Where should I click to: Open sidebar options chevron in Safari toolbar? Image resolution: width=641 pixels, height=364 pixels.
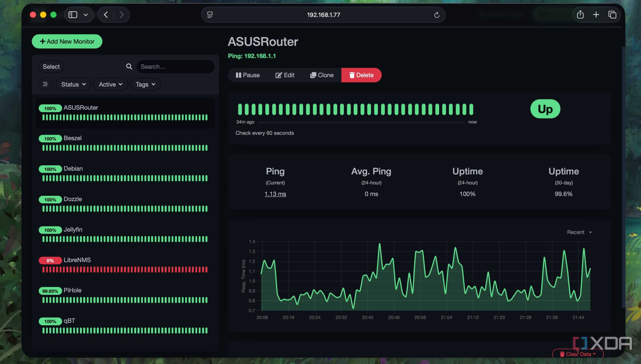86,15
